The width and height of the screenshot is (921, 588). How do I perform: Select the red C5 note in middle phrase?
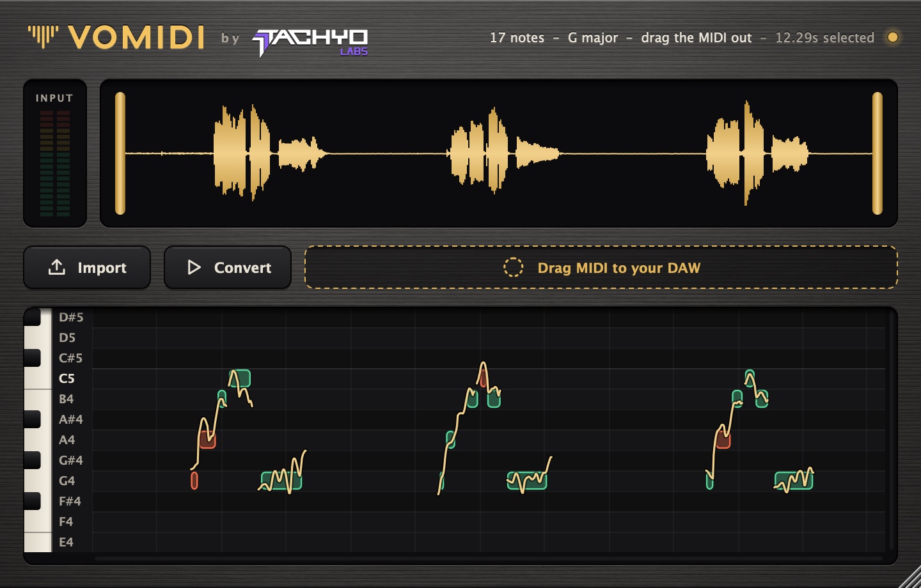pyautogui.click(x=484, y=378)
